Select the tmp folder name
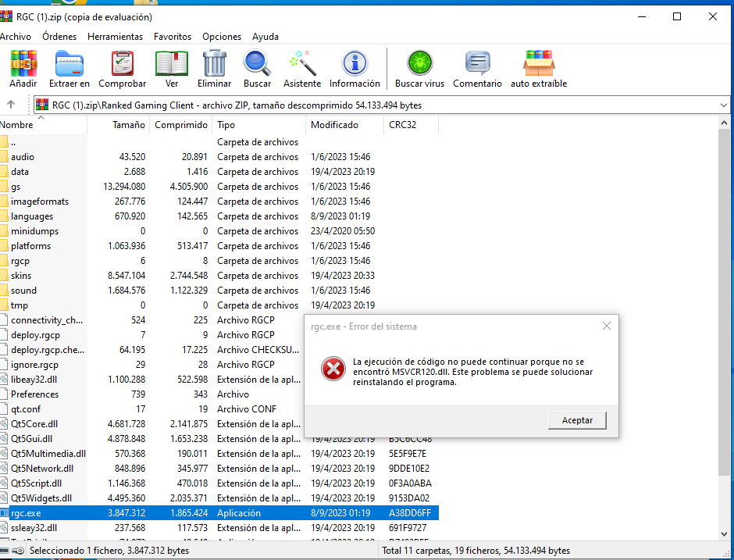 (20, 305)
